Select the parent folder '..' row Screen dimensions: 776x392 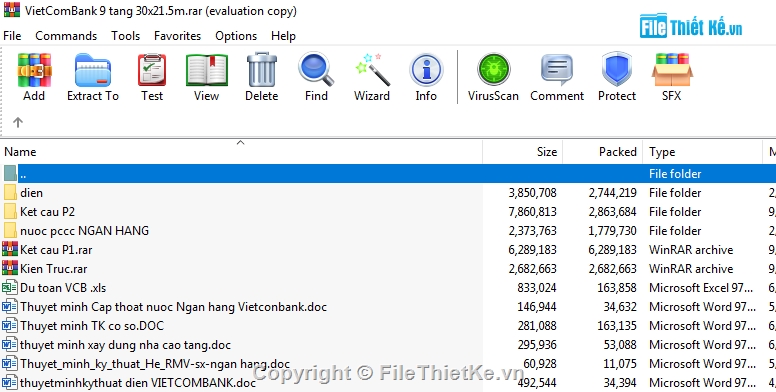click(x=388, y=174)
